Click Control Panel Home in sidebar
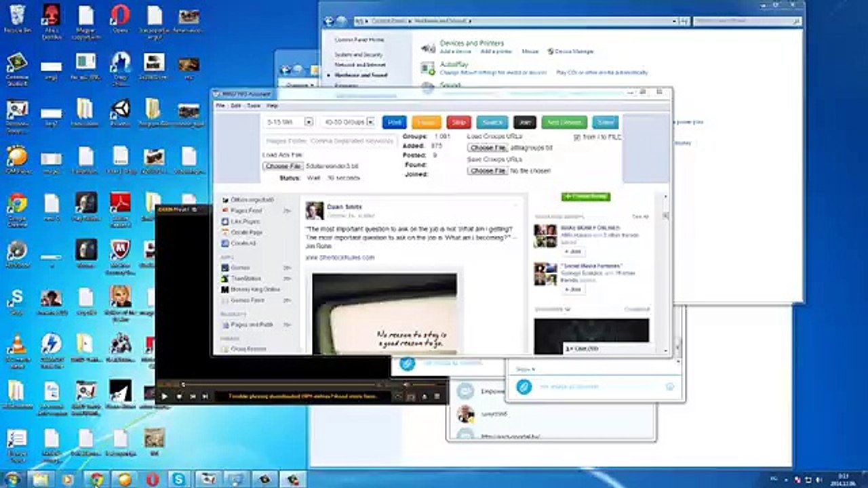The width and height of the screenshot is (868, 488). click(359, 40)
